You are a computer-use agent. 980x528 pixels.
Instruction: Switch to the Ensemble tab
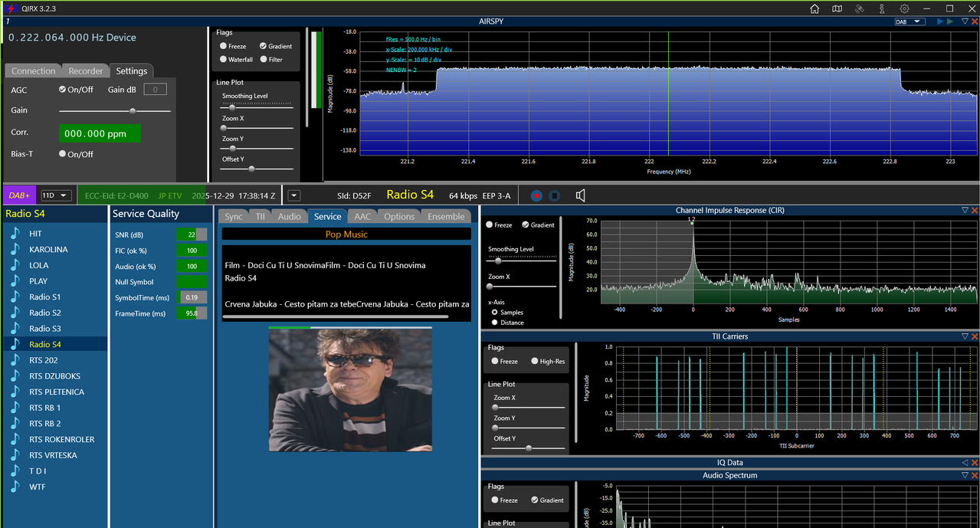click(446, 216)
